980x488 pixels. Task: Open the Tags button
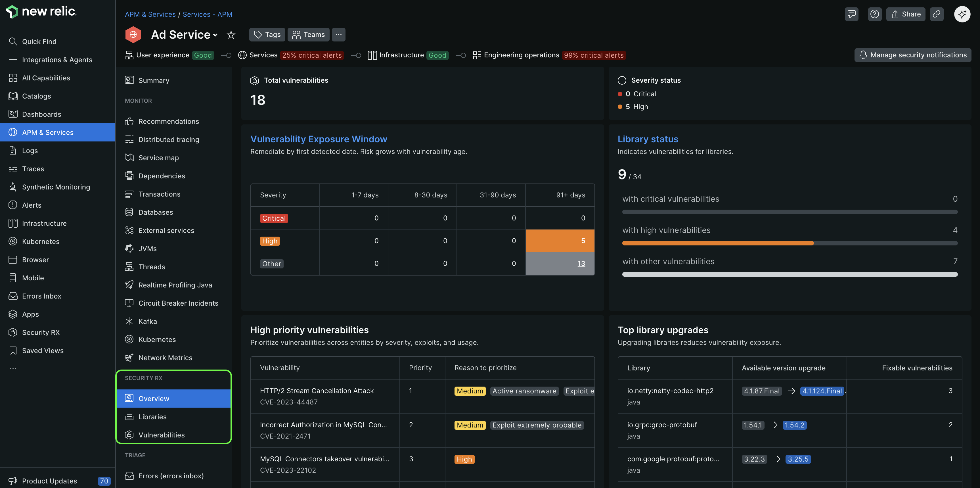click(267, 35)
